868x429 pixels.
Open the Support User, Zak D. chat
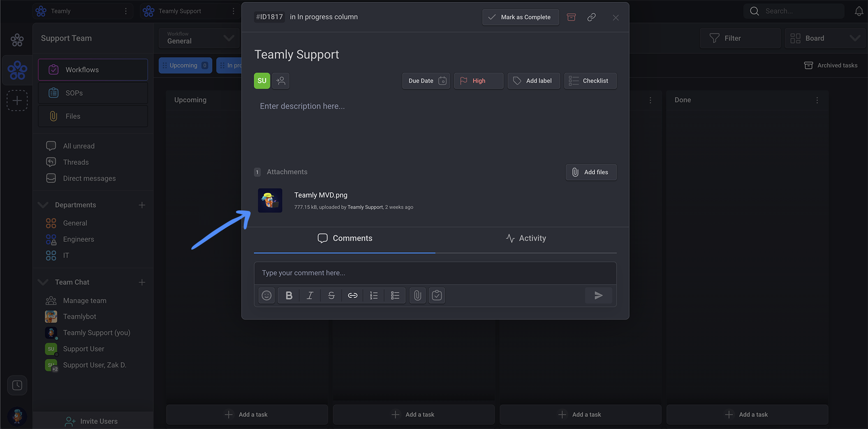point(94,365)
